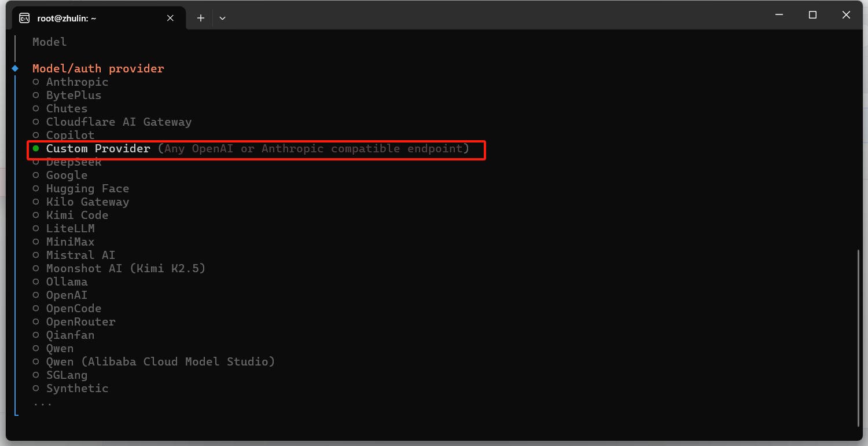Select Mistral AI provider
Screen dimensions: 868x446
point(74,255)
